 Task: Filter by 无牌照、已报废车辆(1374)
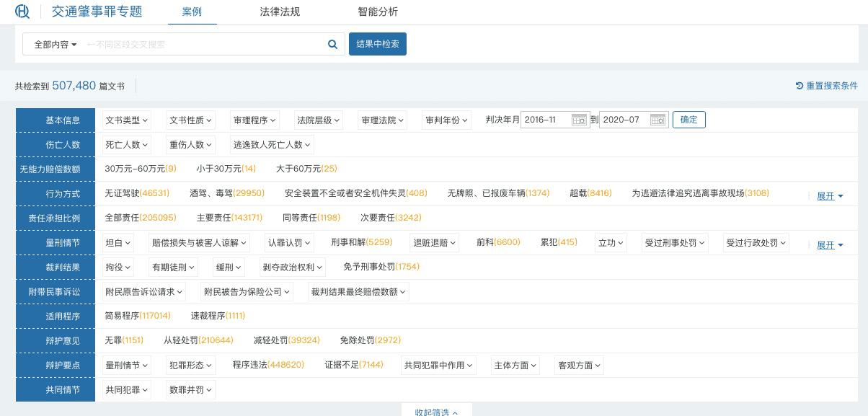click(x=498, y=193)
